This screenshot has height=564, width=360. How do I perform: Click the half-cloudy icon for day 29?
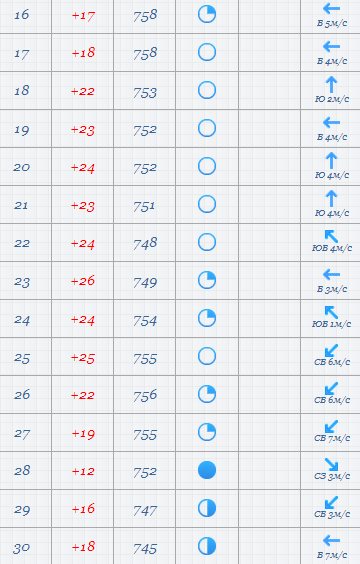[x=207, y=508]
